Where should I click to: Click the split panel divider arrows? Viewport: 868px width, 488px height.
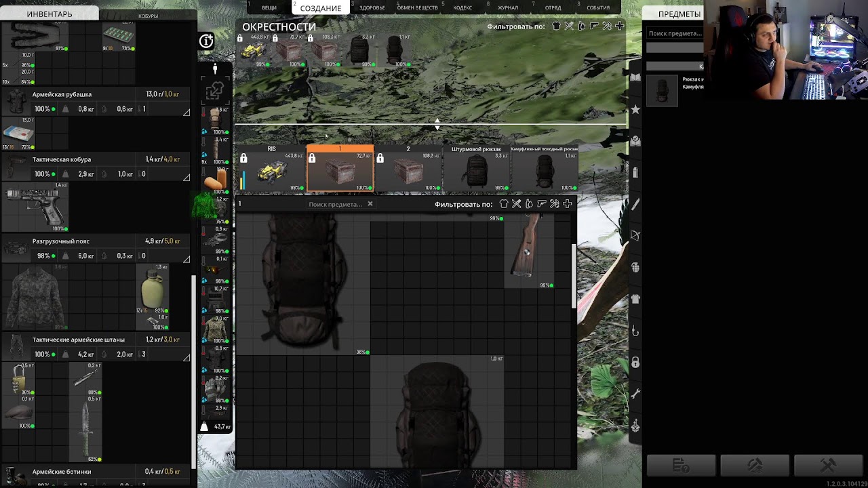point(437,124)
